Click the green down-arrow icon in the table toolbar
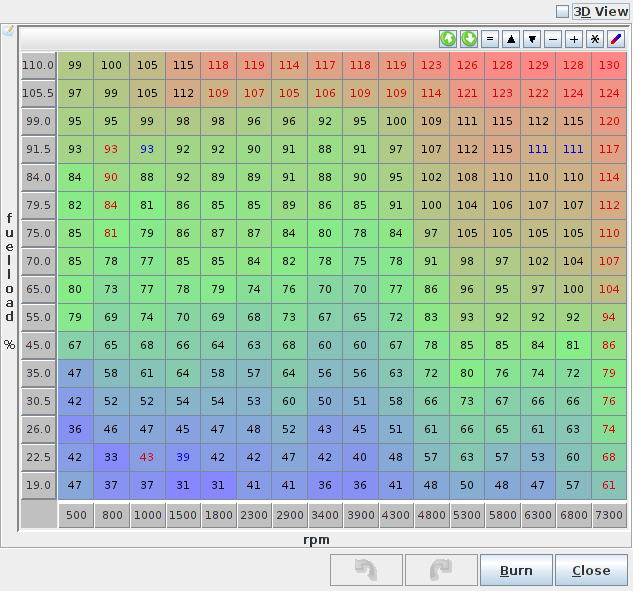Viewport: 633px width, 591px height. (x=469, y=39)
